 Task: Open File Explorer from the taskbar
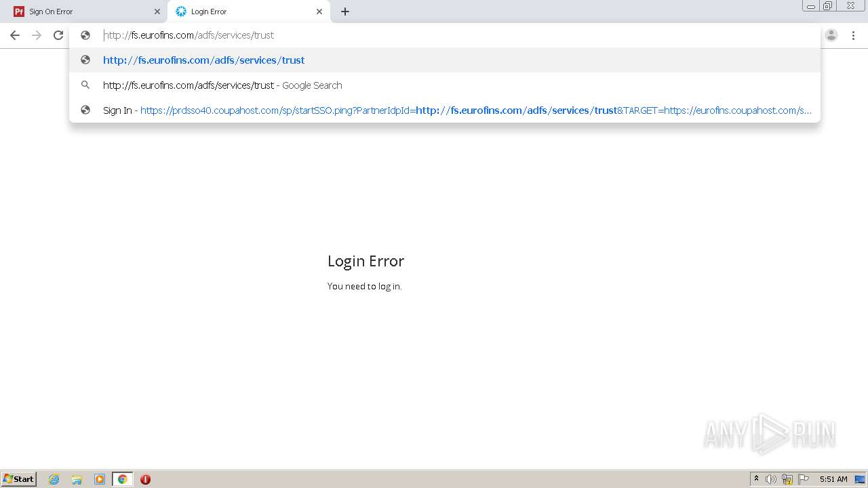[77, 479]
